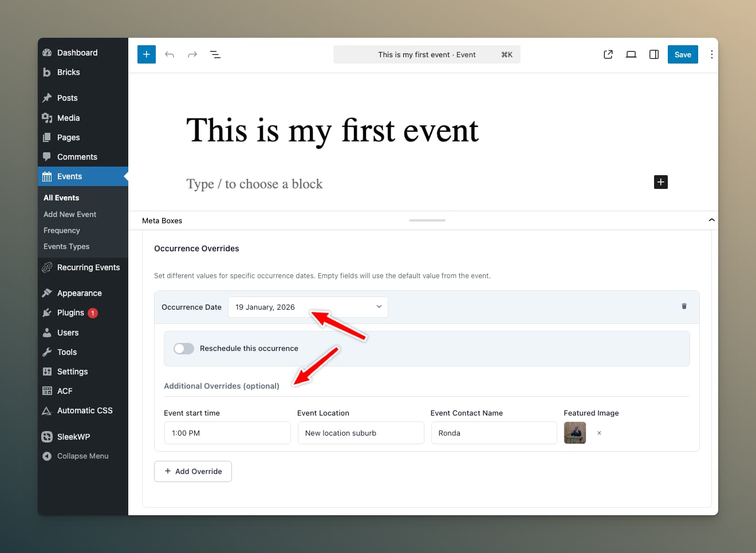The height and width of the screenshot is (553, 756).
Task: Open the three-dot options menu
Action: point(711,54)
